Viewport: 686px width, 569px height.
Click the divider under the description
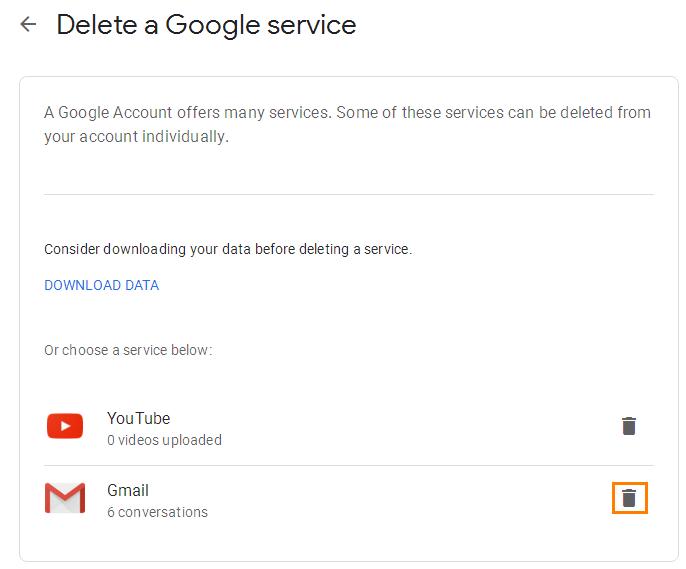click(349, 194)
